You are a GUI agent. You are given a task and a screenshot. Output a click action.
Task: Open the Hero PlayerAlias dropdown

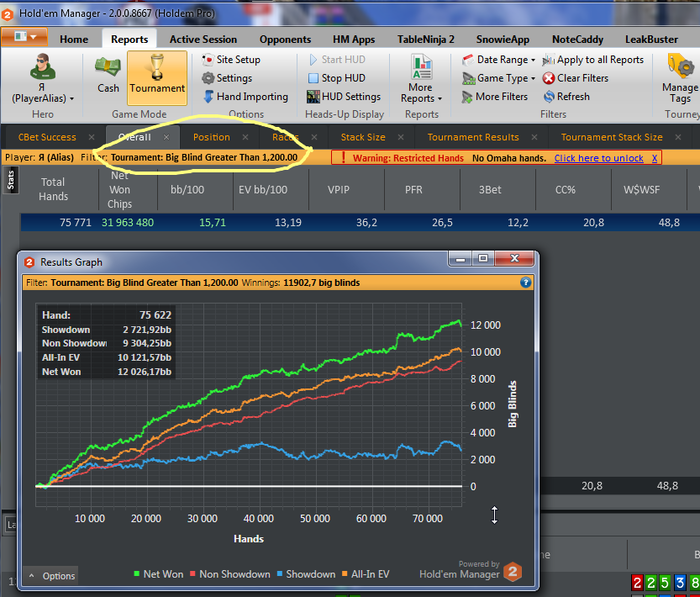[x=42, y=79]
